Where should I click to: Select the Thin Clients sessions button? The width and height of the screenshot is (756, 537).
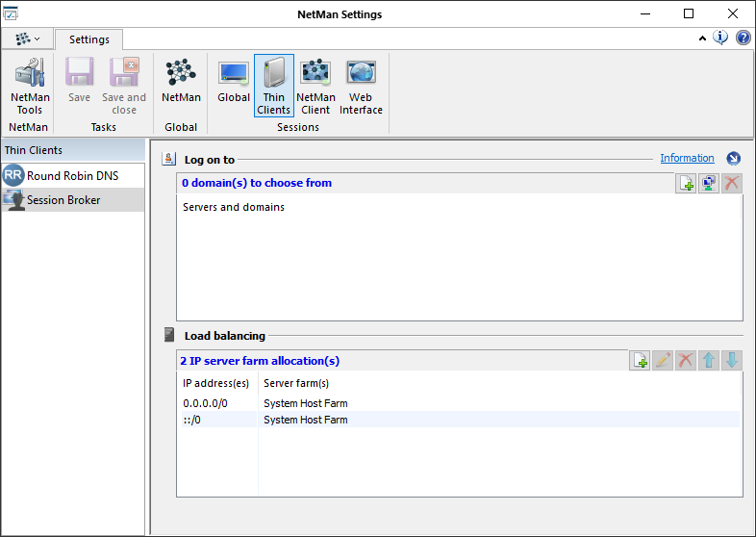274,85
